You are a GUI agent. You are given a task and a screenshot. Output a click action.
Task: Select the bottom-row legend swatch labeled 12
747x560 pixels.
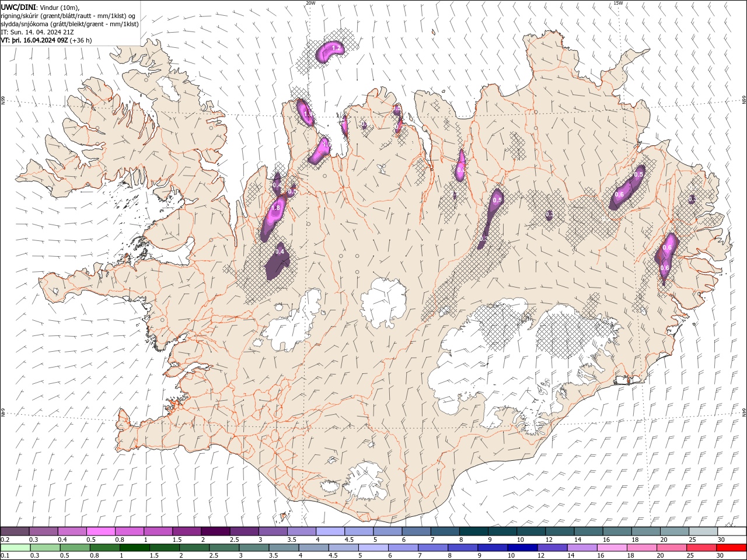pyautogui.click(x=551, y=548)
